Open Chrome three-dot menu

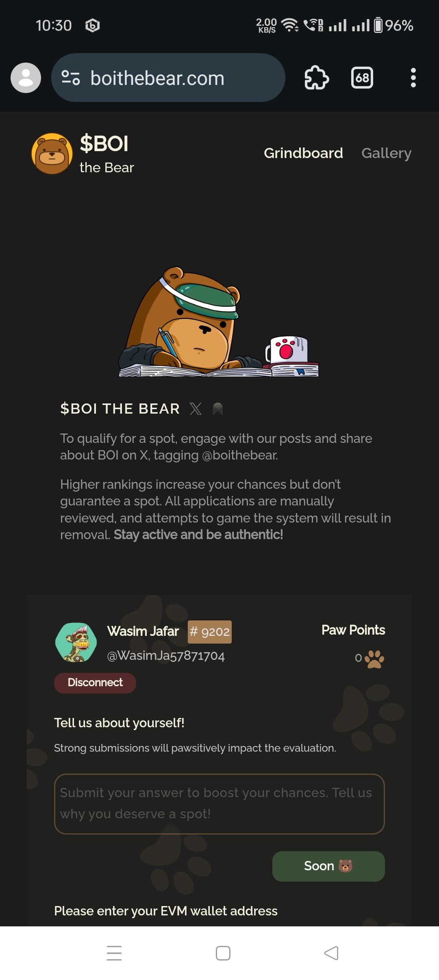413,78
